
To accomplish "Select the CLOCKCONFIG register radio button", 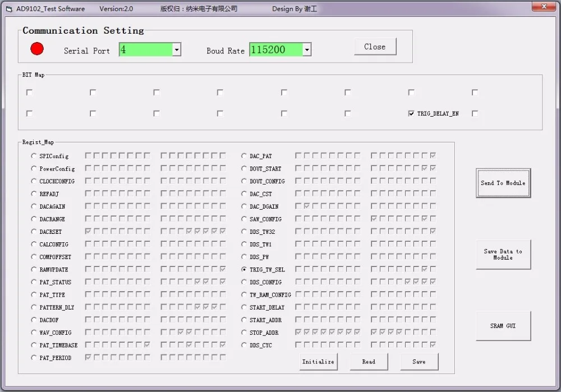I will pyautogui.click(x=34, y=181).
